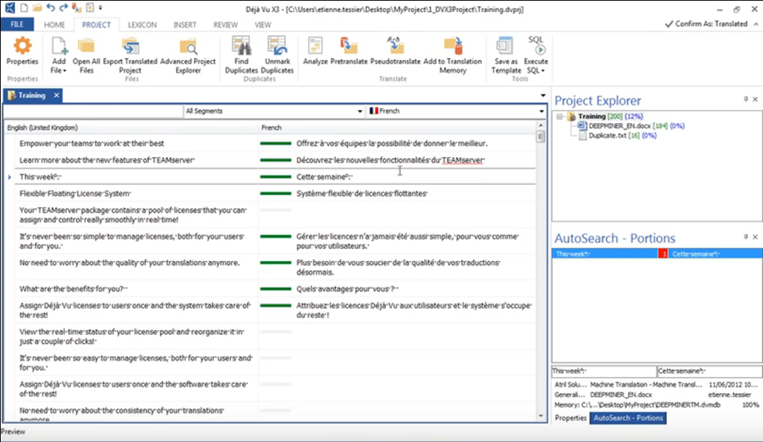Viewport: 763px width, 442px height.
Task: Click source 'What are the benefits for you?'
Action: pos(73,289)
